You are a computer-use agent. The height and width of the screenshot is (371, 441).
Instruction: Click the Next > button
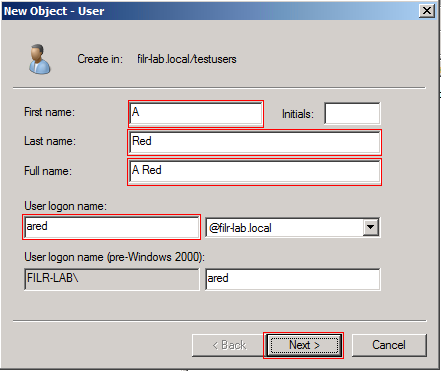[x=304, y=345]
